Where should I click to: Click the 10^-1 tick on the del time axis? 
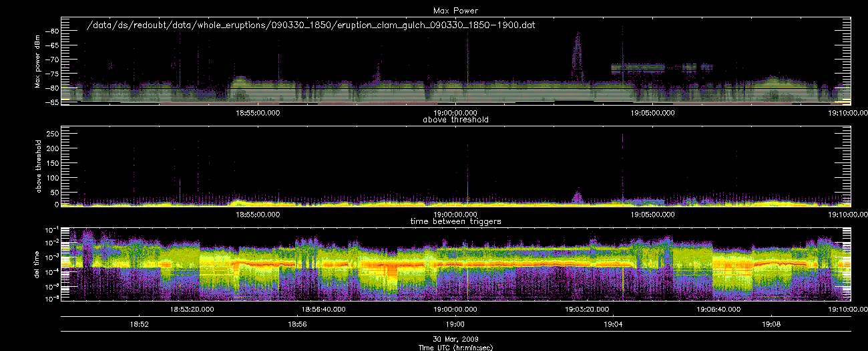point(51,229)
